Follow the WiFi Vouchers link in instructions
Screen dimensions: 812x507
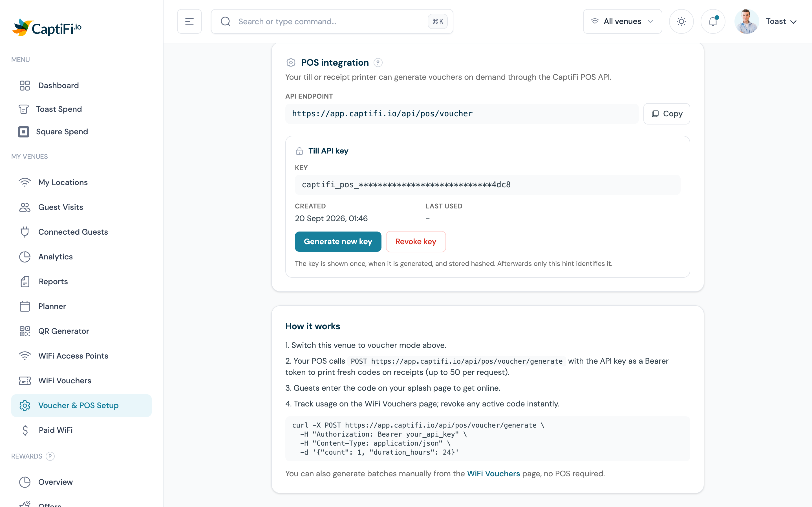point(493,473)
